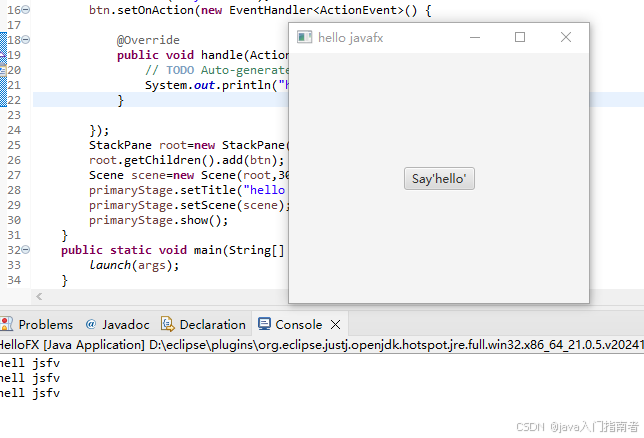Click the last 'hell jsfv' console line

[x=30, y=393]
